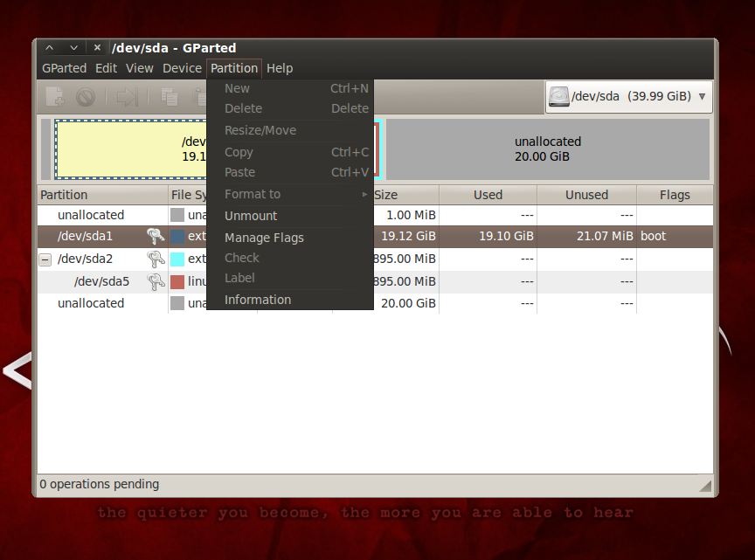Click the Delete partition toolbar icon
The image size is (755, 560).
pyautogui.click(x=86, y=97)
